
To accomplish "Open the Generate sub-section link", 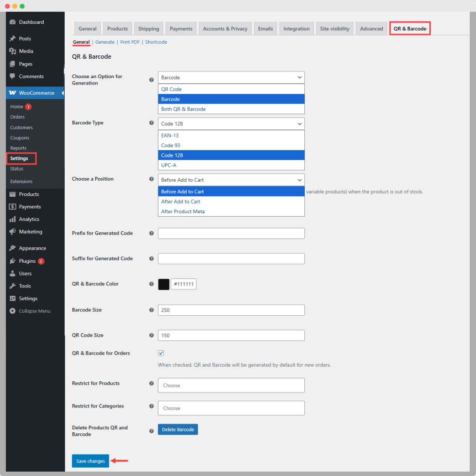I will point(105,42).
